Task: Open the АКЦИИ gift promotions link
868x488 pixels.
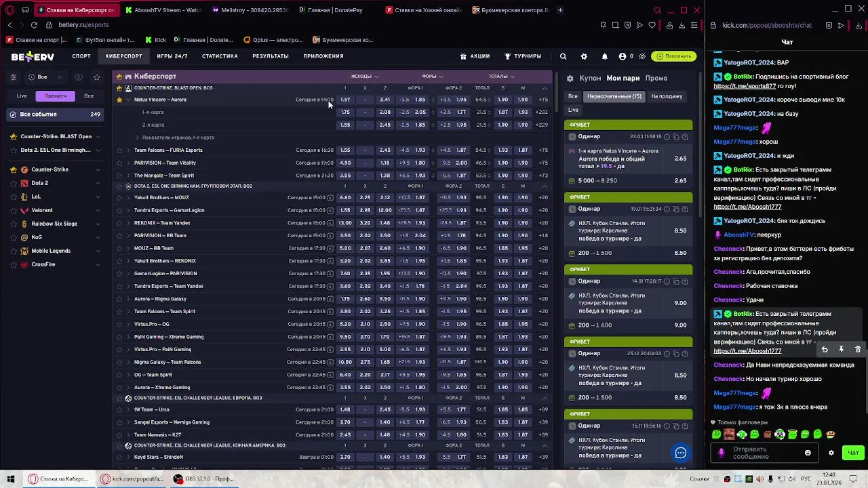Action: pos(475,56)
